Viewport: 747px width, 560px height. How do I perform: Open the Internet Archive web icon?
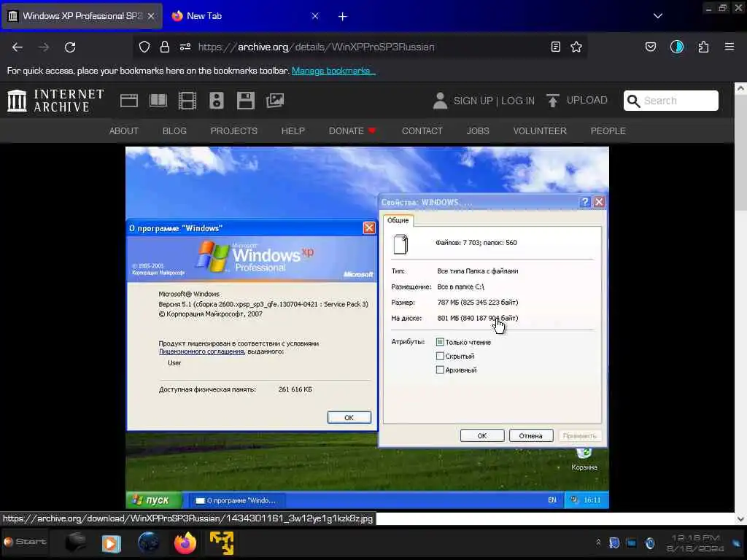[x=129, y=101]
